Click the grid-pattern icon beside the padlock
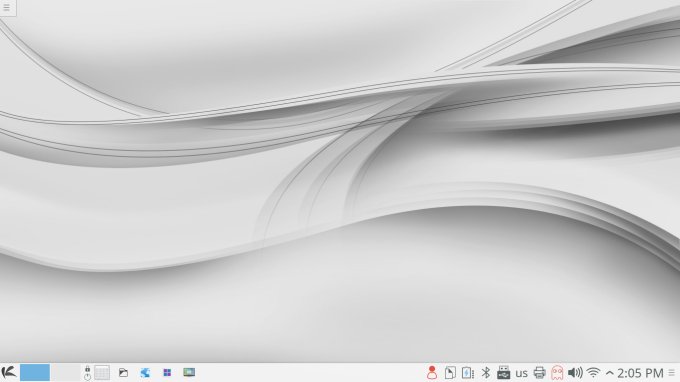Viewport: 680px width, 382px height. point(102,372)
